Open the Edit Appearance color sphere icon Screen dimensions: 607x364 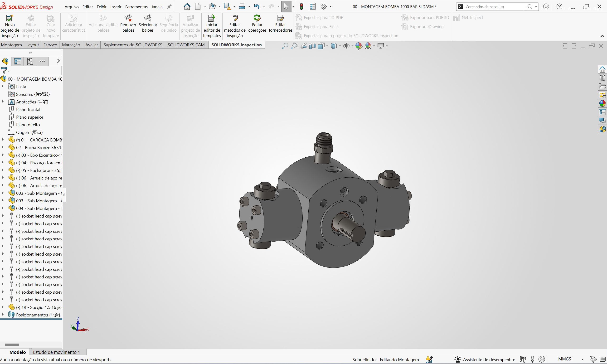coord(359,46)
